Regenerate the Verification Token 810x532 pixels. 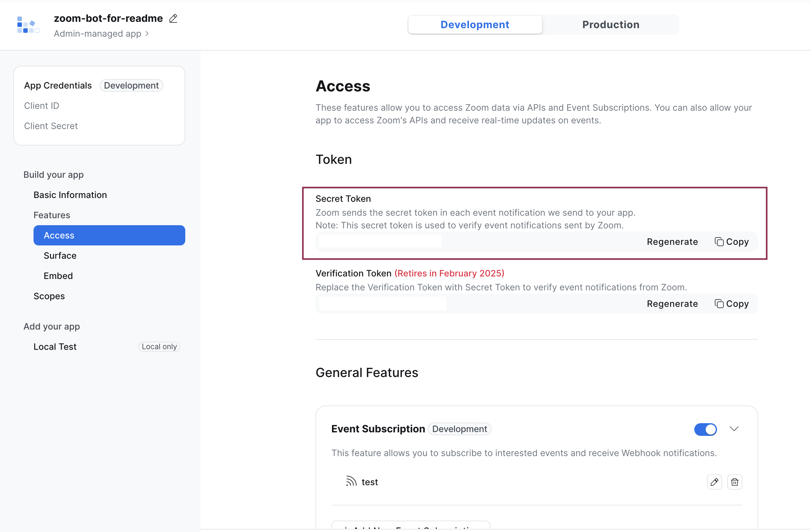(672, 304)
